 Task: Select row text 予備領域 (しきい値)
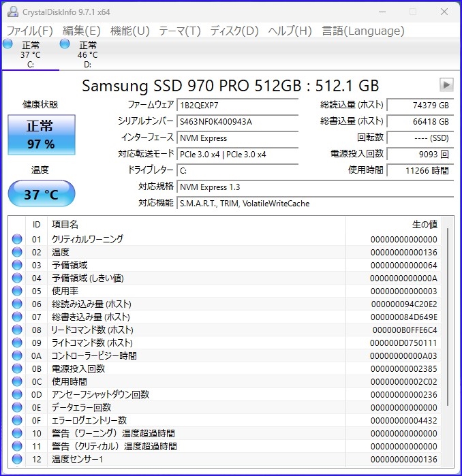coord(87,278)
